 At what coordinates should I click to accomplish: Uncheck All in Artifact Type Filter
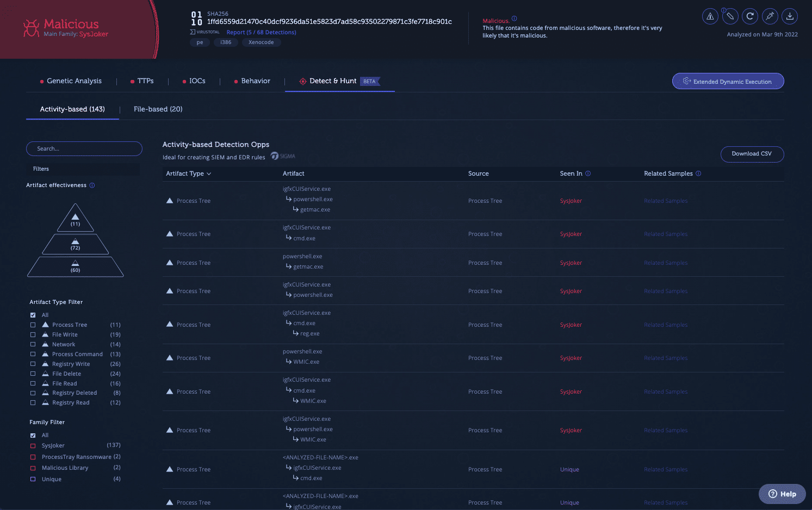coord(33,315)
